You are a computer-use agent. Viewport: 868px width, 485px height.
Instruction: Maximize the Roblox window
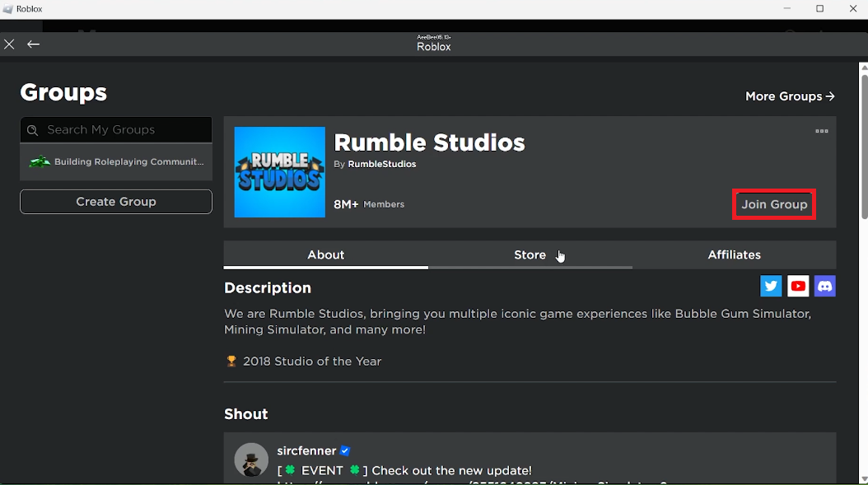click(820, 9)
